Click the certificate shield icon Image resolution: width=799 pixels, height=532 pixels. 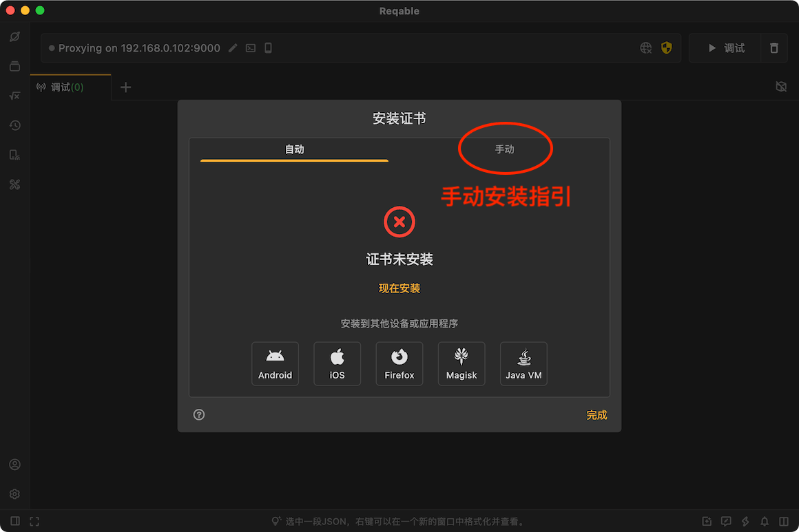[667, 48]
